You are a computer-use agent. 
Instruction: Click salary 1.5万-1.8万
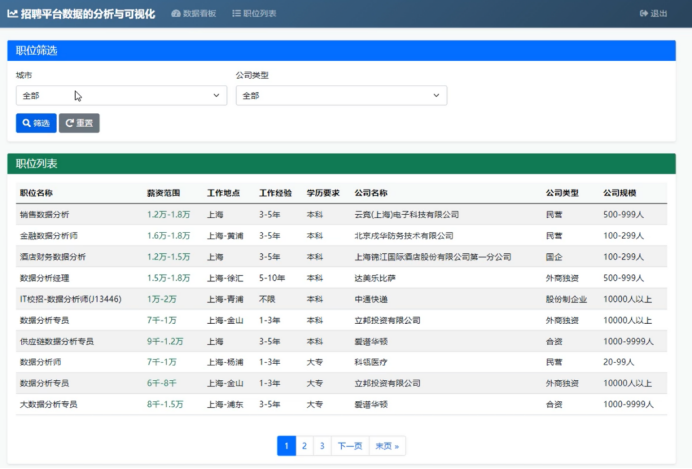coord(169,278)
